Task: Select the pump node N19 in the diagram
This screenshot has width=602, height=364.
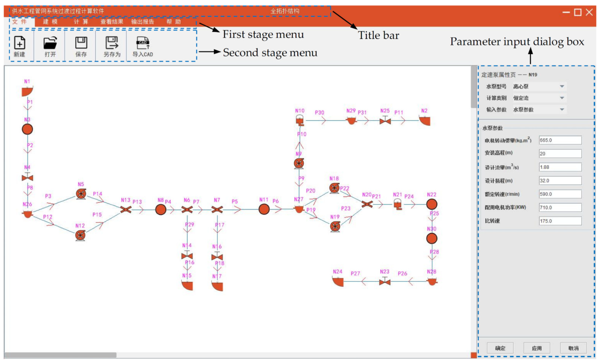Action: pyautogui.click(x=335, y=227)
